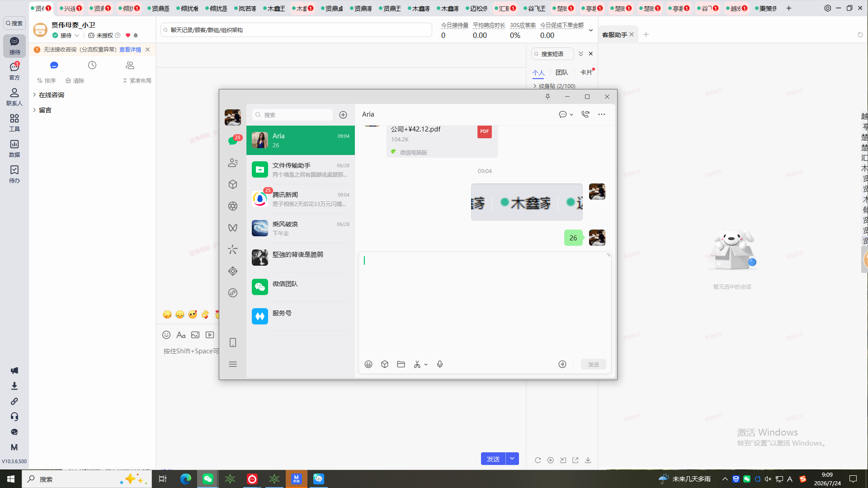Click the plus button beside WeChat search
868x488 pixels.
(x=343, y=115)
